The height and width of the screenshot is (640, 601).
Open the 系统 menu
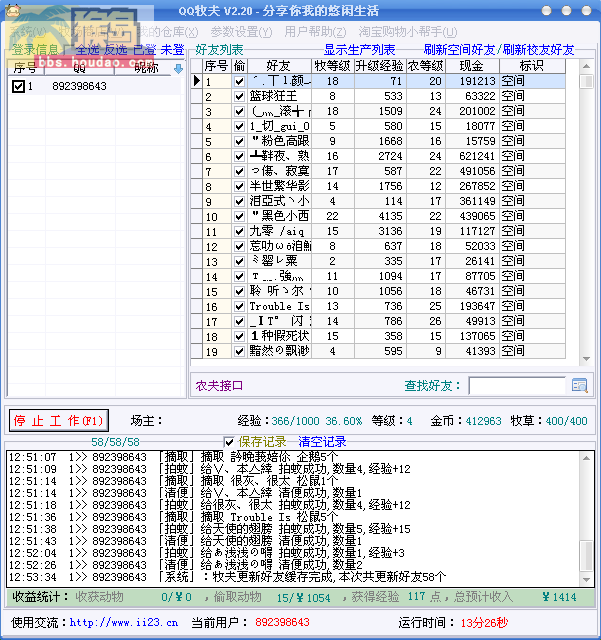[x=28, y=31]
